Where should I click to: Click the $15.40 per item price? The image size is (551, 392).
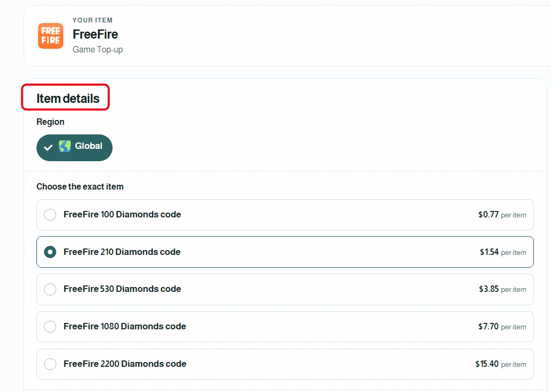[501, 364]
